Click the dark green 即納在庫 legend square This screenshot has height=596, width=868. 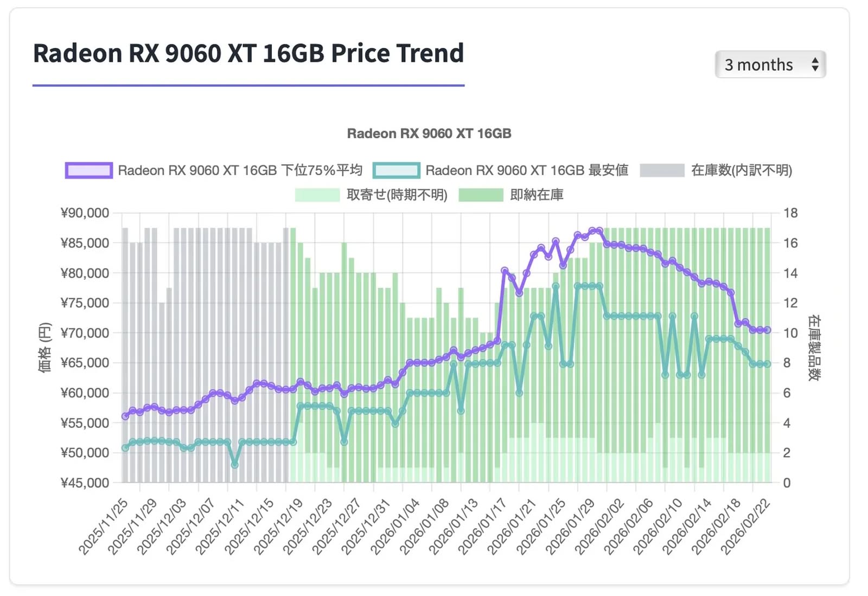point(482,195)
